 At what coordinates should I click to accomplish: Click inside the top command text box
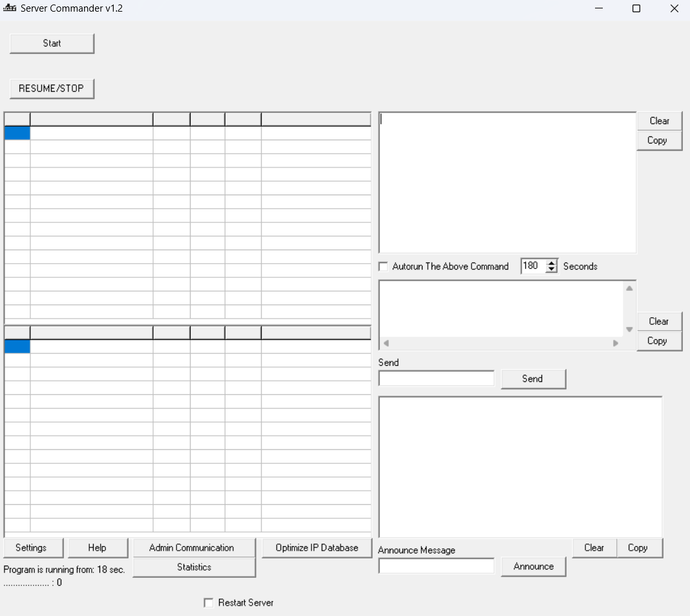(x=507, y=183)
